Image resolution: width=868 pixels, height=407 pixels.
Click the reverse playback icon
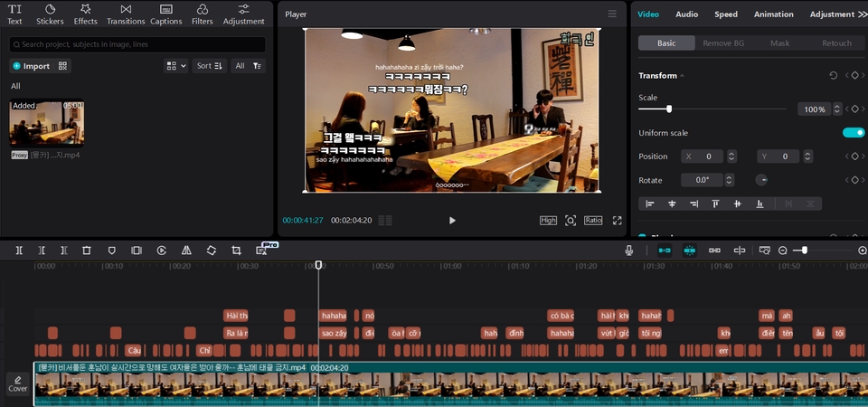[161, 251]
